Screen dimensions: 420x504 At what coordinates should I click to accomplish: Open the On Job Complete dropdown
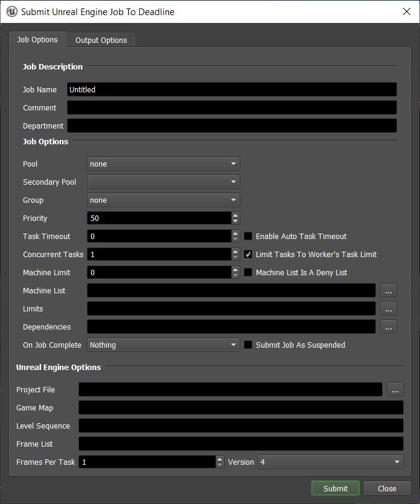(164, 345)
